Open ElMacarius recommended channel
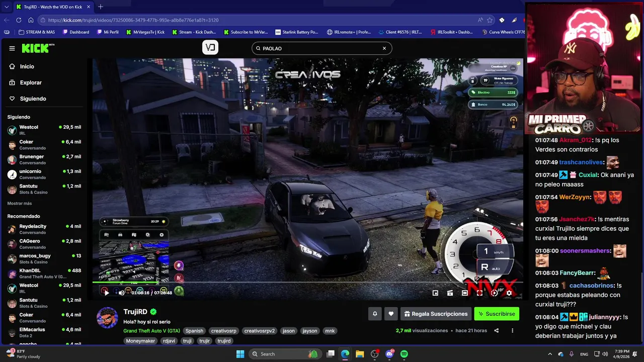 coord(44,332)
